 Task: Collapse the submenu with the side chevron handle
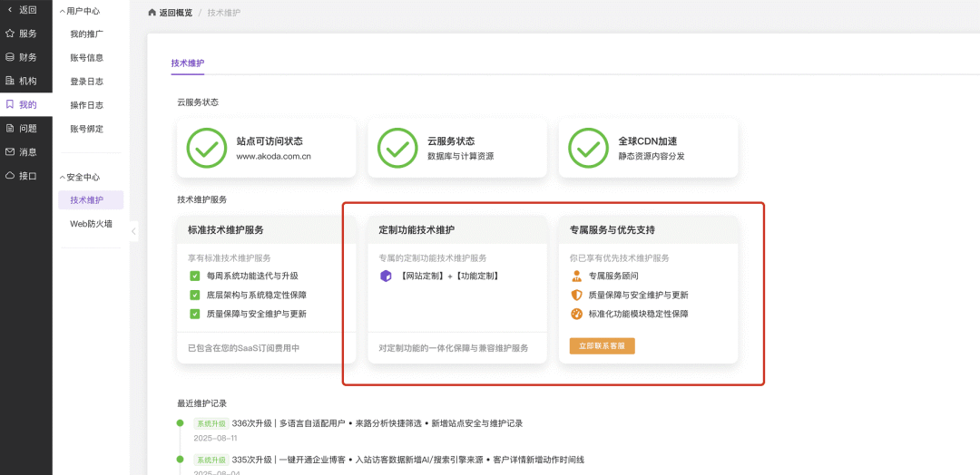pyautogui.click(x=133, y=231)
